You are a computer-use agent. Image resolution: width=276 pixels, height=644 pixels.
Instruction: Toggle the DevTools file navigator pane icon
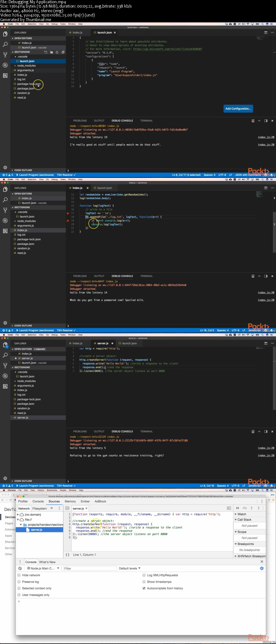[x=67, y=508]
